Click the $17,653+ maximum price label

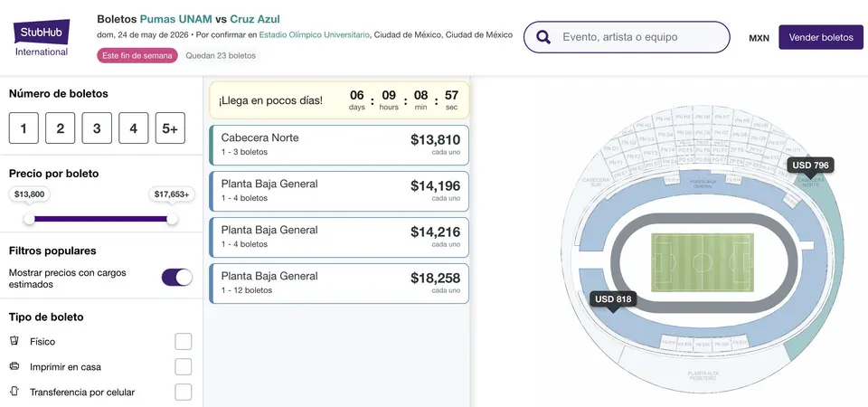(172, 194)
